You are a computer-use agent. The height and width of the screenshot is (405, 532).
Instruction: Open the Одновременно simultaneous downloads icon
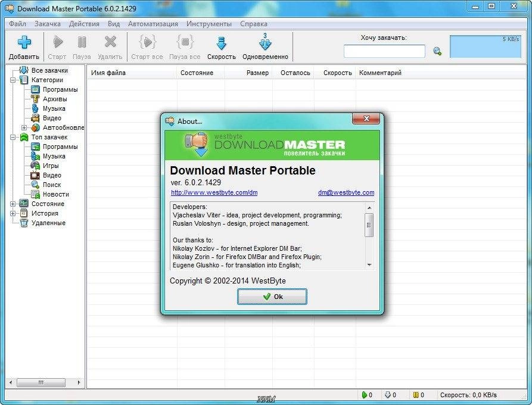click(265, 42)
